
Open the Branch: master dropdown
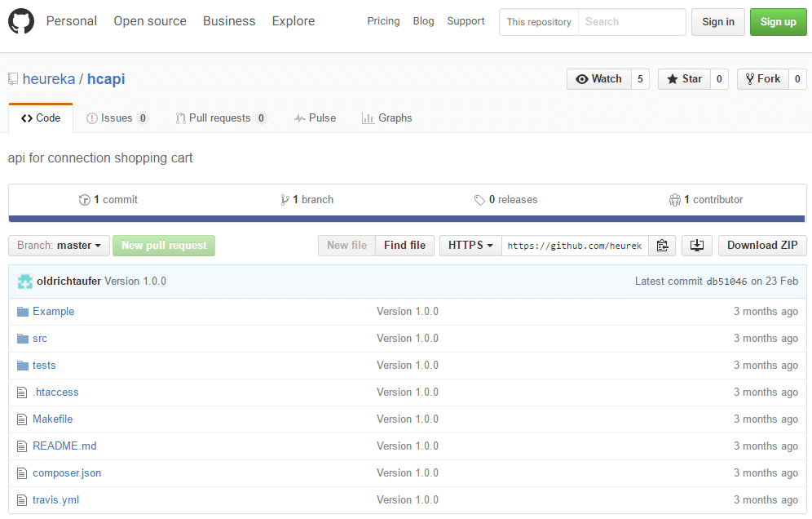(59, 246)
